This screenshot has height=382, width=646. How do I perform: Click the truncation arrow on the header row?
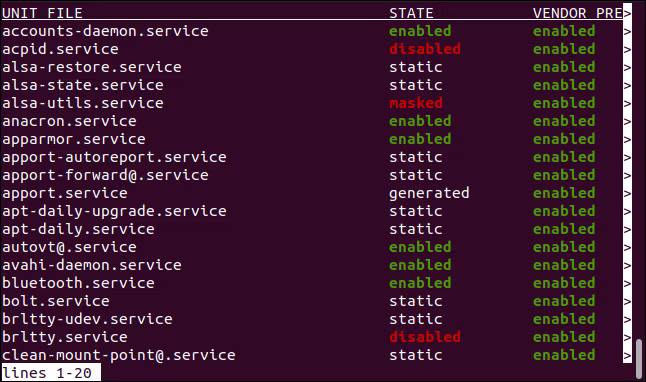click(x=627, y=14)
